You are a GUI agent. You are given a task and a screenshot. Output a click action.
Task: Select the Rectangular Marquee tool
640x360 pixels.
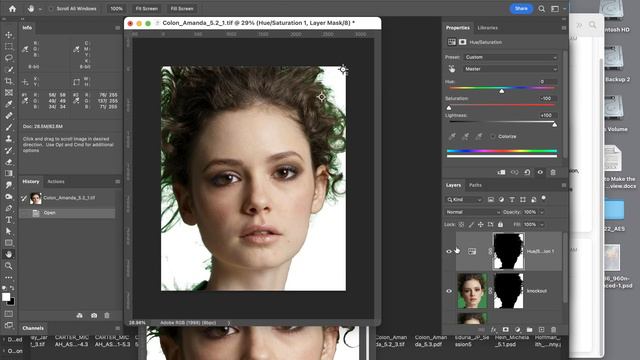(x=9, y=47)
